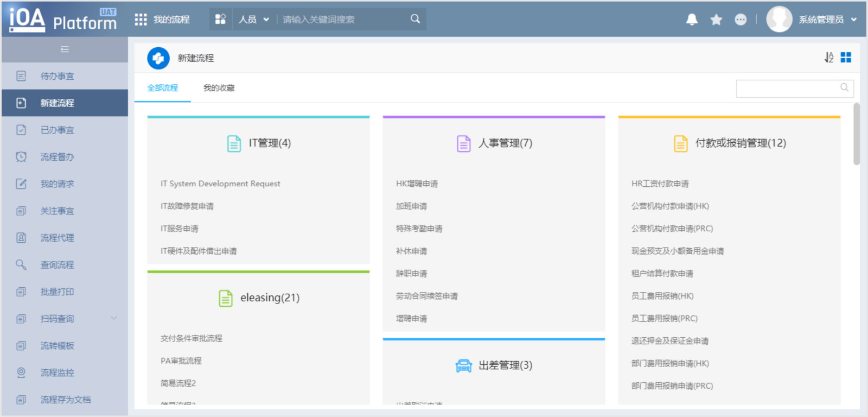The image size is (868, 417).
Task: Open 现金预支及小额备用金申请 process
Action: tap(678, 251)
